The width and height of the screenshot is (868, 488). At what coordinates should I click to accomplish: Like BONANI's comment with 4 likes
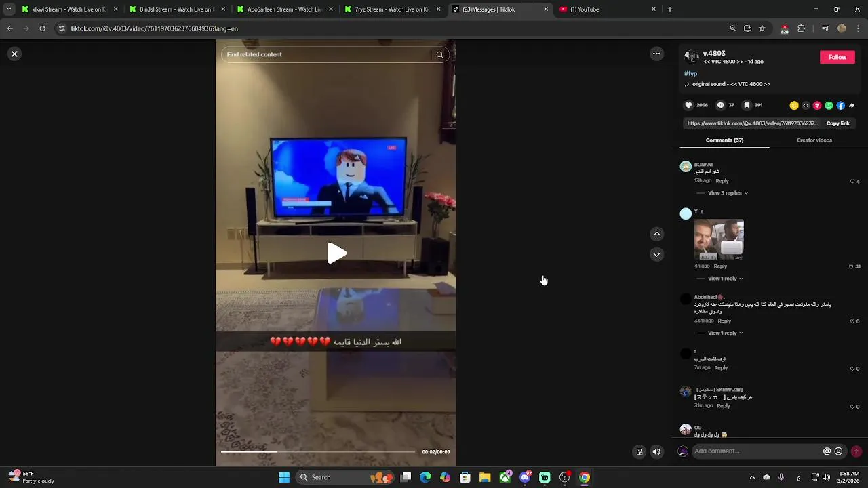tap(852, 182)
